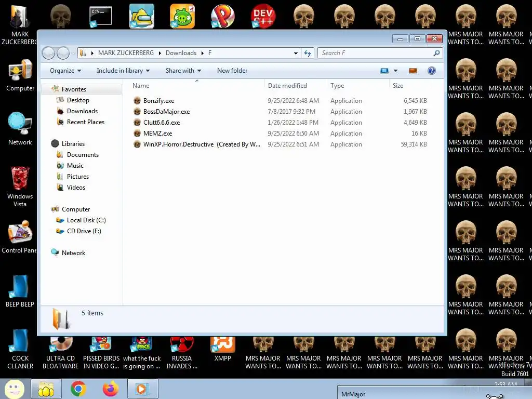Viewport: 532px width, 399px height.
Task: Open Videos library in sidebar
Action: 76,187
